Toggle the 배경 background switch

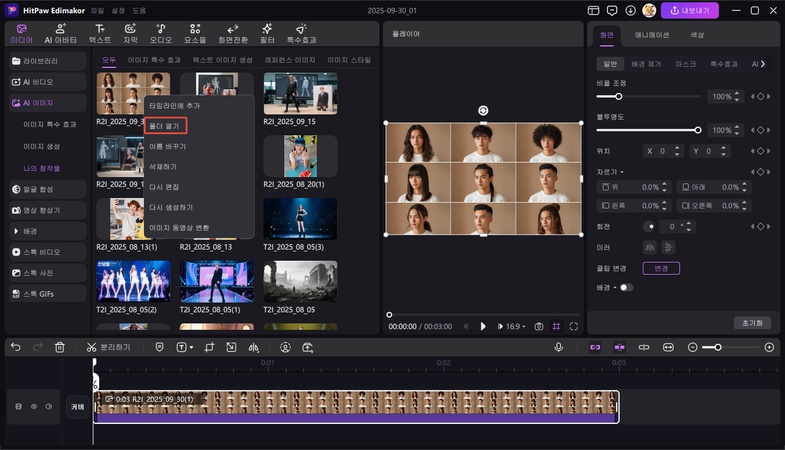pyautogui.click(x=626, y=287)
